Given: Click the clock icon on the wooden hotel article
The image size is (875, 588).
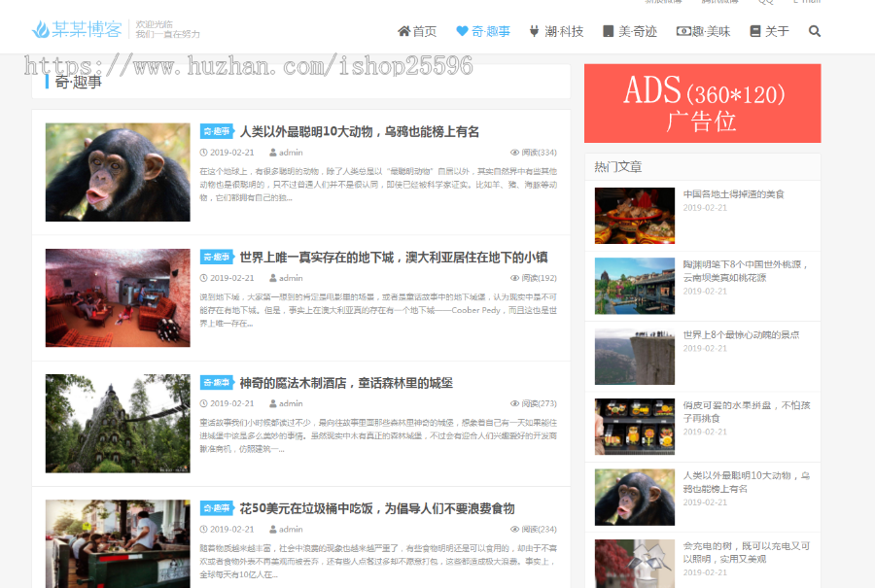Looking at the screenshot, I should [x=204, y=403].
